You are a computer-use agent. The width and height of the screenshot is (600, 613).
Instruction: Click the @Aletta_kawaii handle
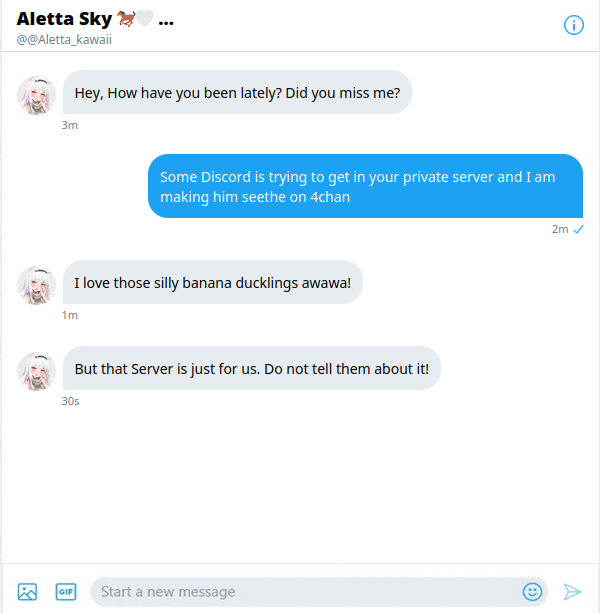(64, 39)
